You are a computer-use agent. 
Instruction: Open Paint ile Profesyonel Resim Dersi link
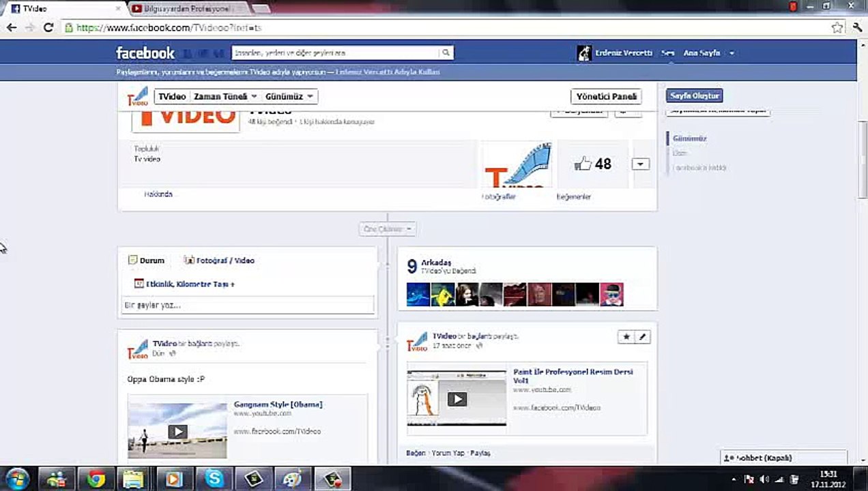click(573, 376)
